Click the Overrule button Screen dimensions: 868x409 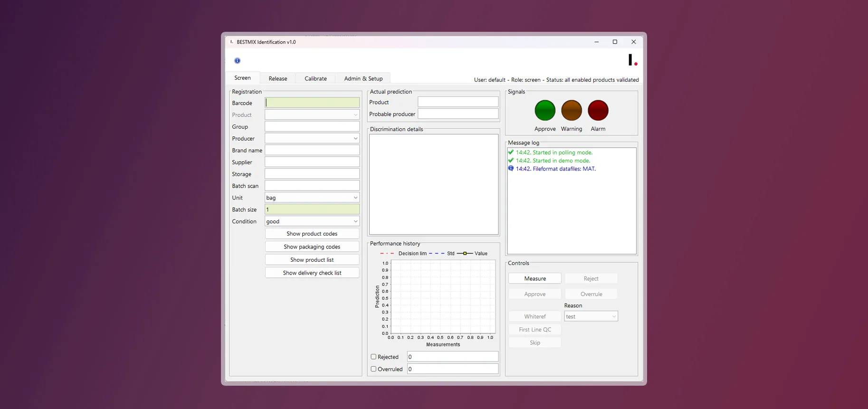coord(591,294)
